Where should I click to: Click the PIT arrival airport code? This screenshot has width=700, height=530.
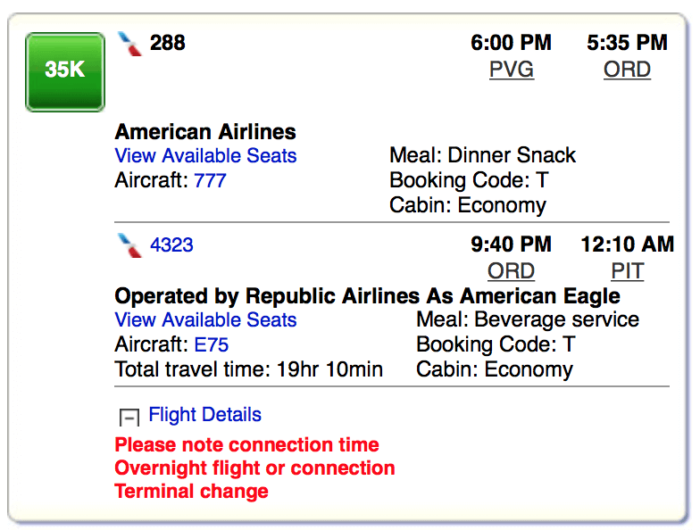(628, 271)
